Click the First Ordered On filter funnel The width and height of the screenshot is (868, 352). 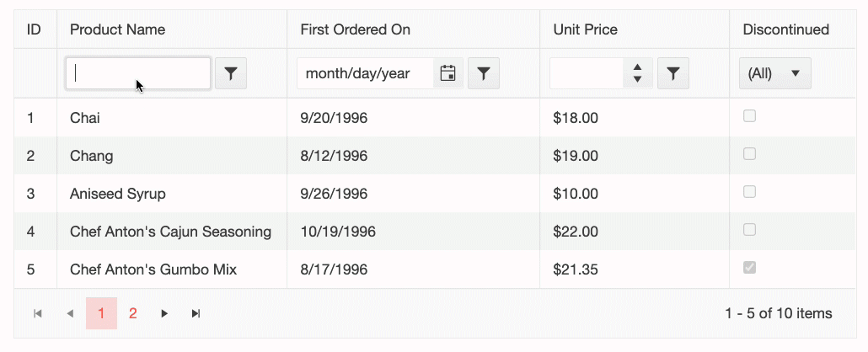pyautogui.click(x=484, y=74)
